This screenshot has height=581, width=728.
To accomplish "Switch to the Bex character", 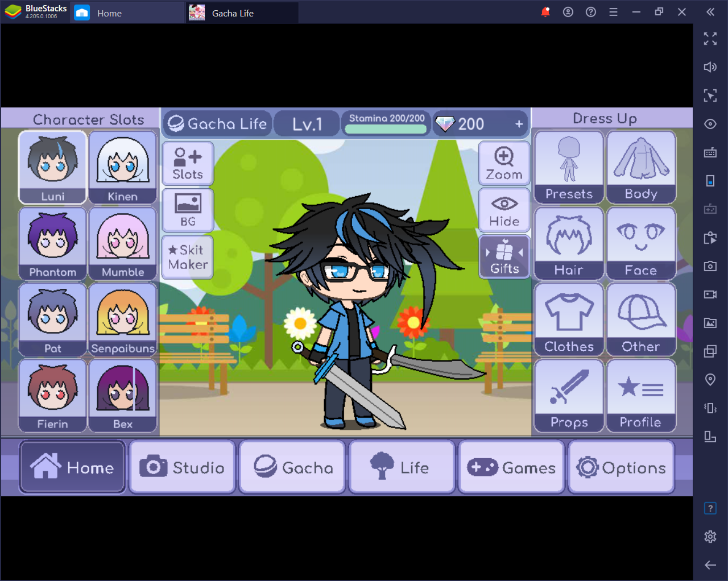I will (123, 396).
